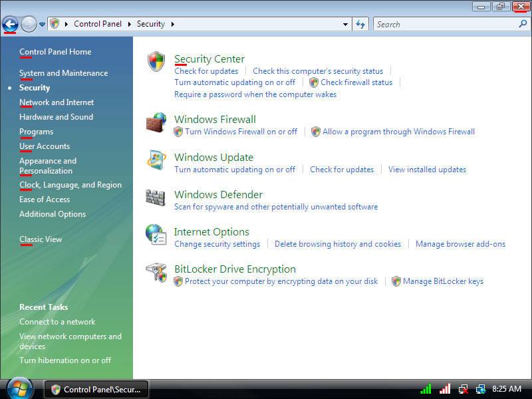Open the Windows Start orb
This screenshot has height=399, width=532.
pos(20,389)
